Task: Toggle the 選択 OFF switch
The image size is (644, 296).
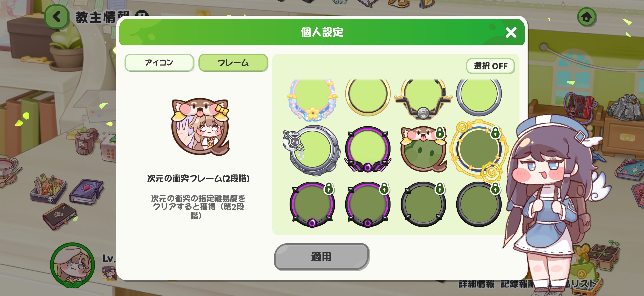Action: tap(490, 66)
